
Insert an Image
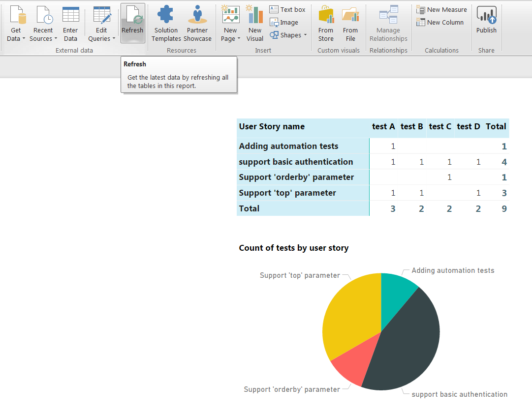[x=284, y=22]
